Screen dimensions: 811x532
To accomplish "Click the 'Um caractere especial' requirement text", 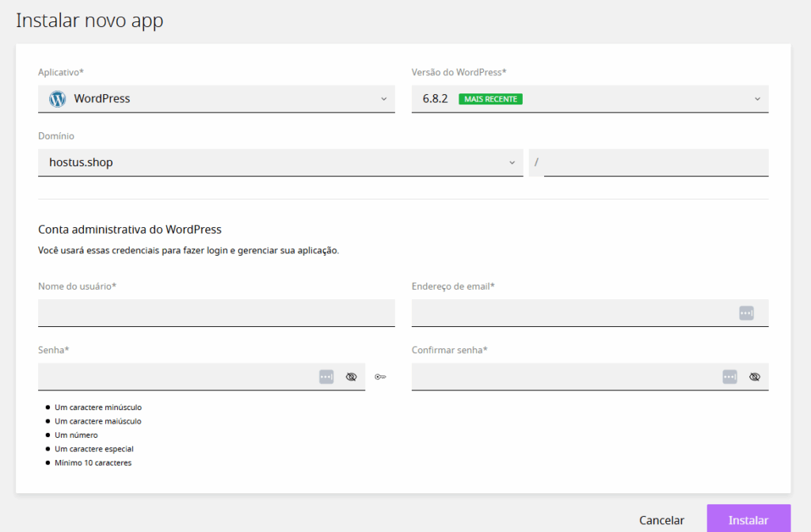I will coord(94,449).
